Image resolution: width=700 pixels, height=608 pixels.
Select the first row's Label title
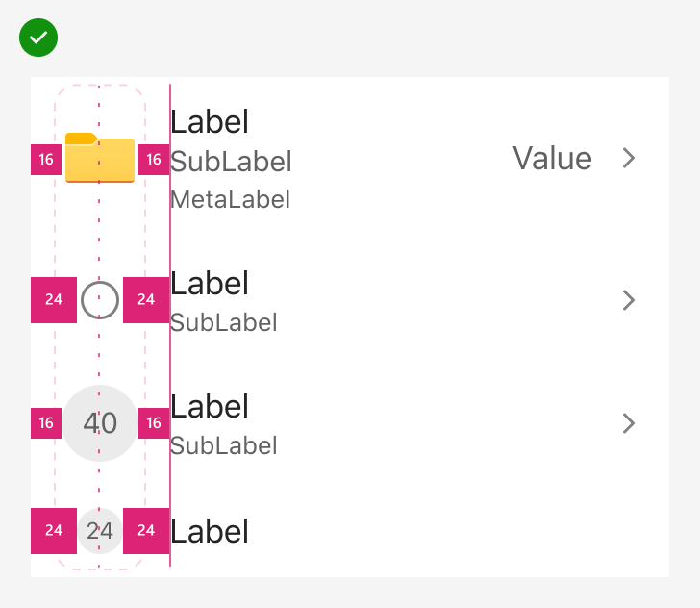point(210,122)
